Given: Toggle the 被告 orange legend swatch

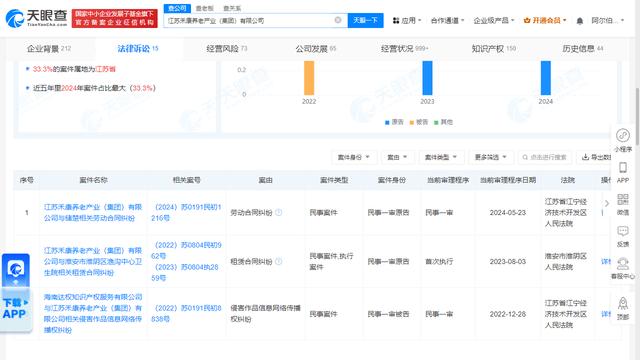Looking at the screenshot, I should point(412,122).
